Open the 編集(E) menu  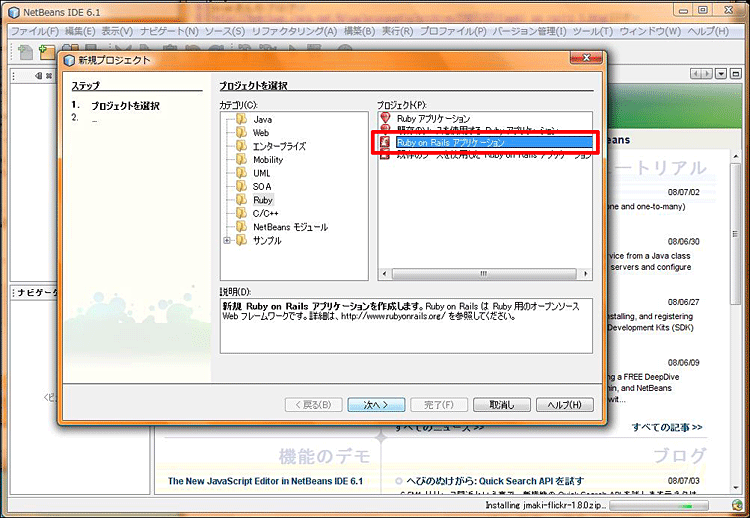pyautogui.click(x=80, y=32)
